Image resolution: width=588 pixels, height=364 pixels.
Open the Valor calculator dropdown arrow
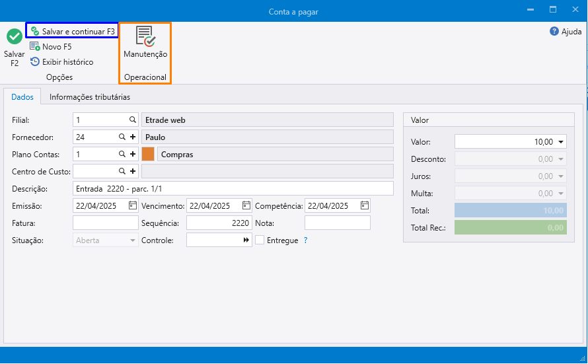[x=561, y=141]
